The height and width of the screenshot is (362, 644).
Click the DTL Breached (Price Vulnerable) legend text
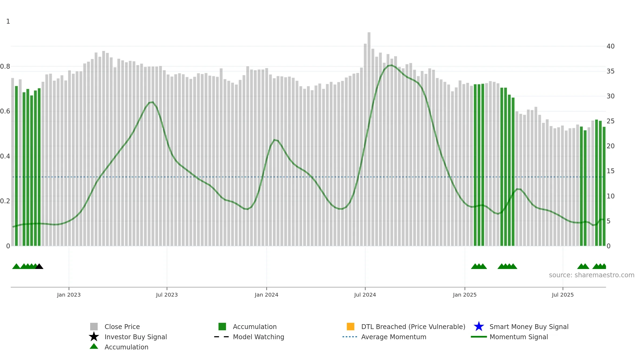(x=413, y=327)
